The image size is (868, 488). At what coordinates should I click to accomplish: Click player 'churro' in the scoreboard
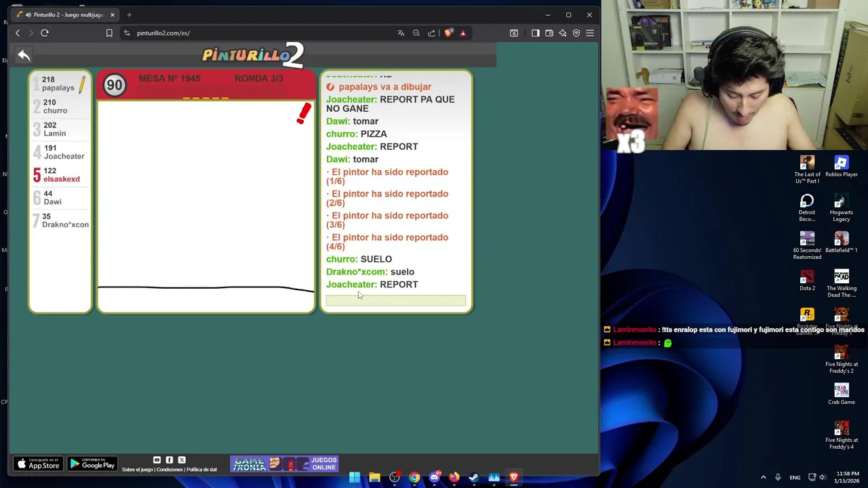click(x=60, y=106)
